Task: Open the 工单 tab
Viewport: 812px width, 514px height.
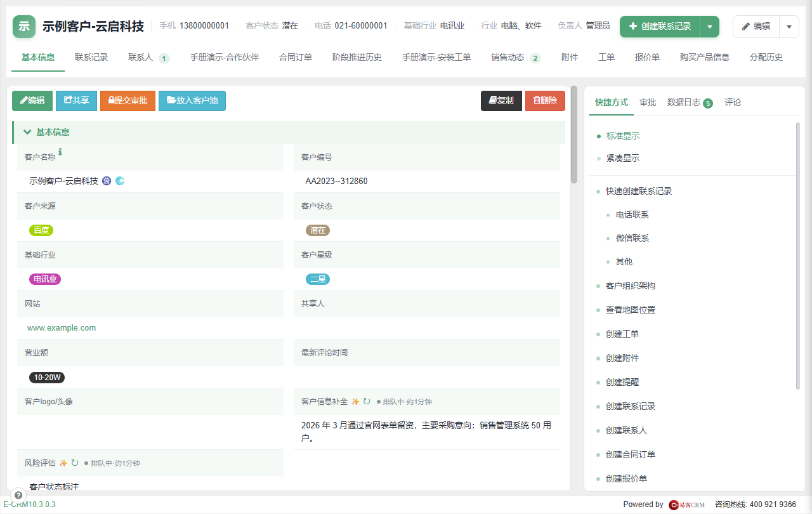Action: [606, 57]
